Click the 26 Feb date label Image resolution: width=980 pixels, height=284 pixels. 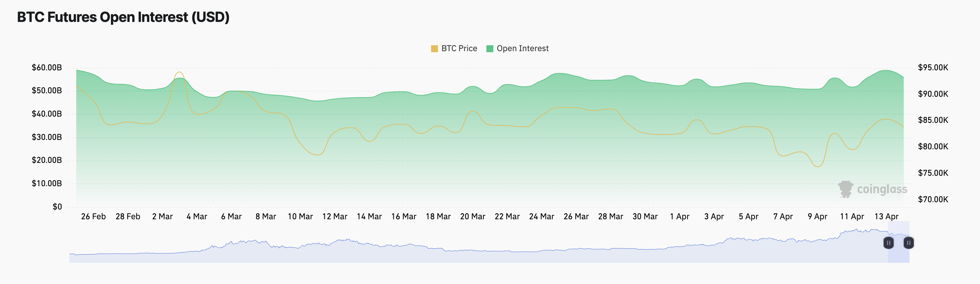point(93,216)
